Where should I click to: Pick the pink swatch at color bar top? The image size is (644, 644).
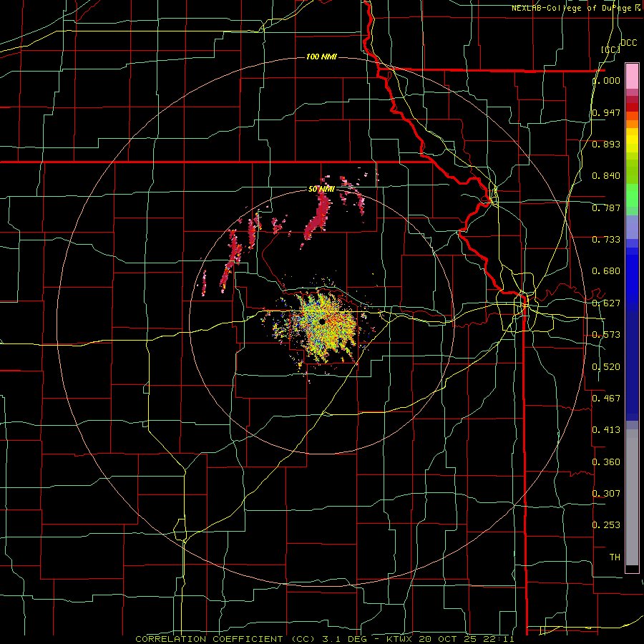(x=632, y=77)
